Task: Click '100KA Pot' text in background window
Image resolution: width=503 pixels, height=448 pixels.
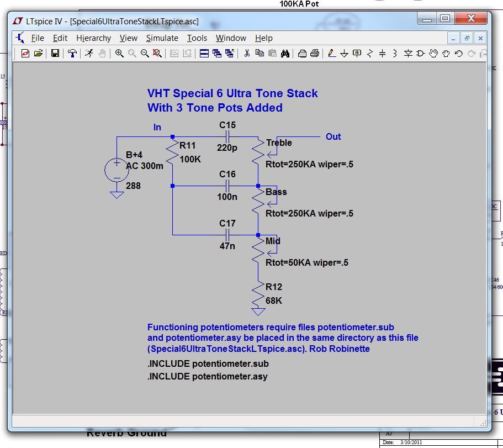Action: (x=299, y=4)
